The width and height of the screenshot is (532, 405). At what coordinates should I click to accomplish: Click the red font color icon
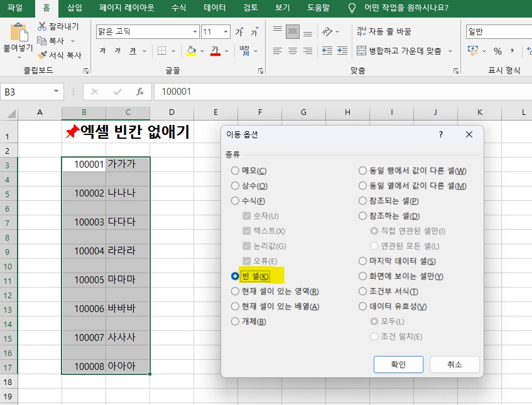(215, 51)
